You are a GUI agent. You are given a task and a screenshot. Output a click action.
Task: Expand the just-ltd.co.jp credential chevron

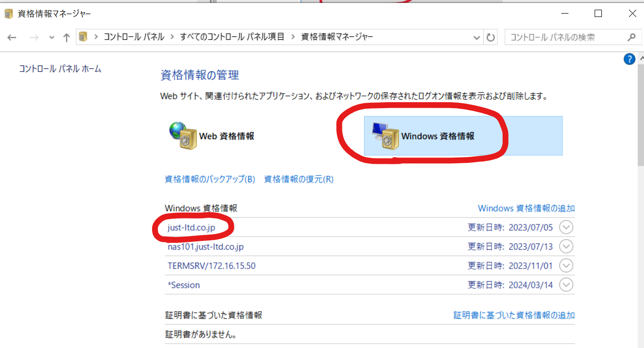pos(566,227)
